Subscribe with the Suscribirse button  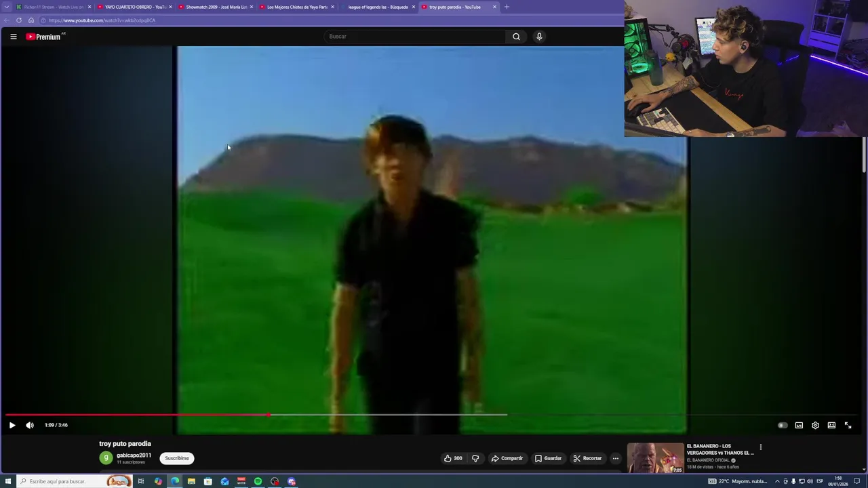click(x=177, y=458)
